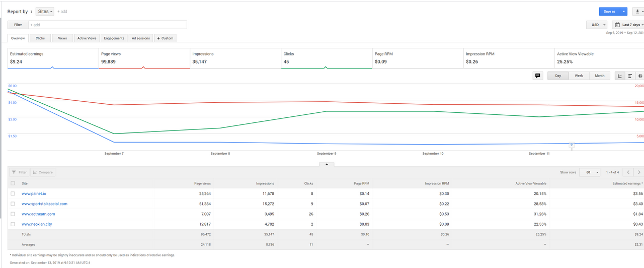Select the Clicks metric card
644x268 pixels.
[x=327, y=58]
